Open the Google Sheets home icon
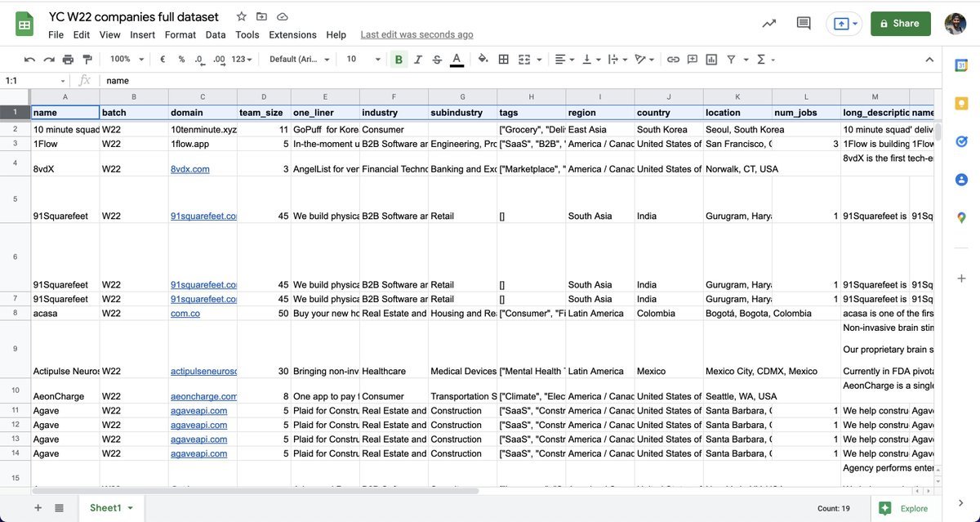Image resolution: width=980 pixels, height=522 pixels. (24, 24)
